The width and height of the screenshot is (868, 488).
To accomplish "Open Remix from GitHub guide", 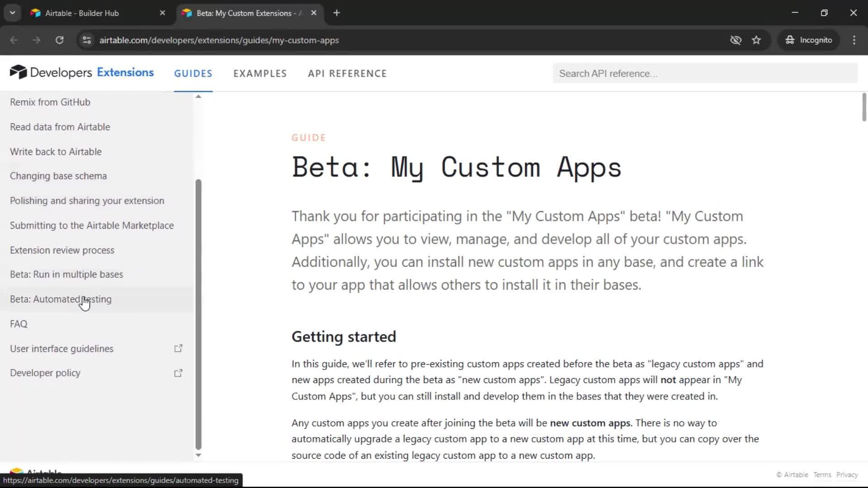I will pyautogui.click(x=50, y=102).
